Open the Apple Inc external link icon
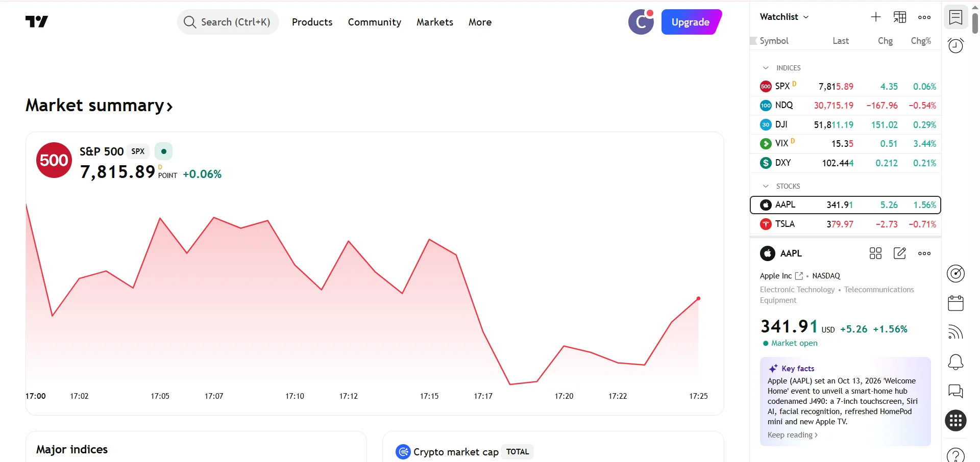980x462 pixels. (x=799, y=276)
